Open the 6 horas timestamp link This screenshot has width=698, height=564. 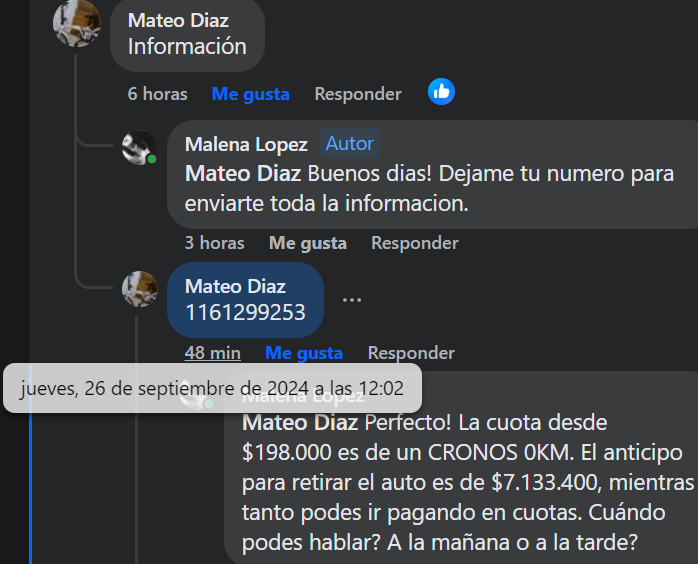158,94
